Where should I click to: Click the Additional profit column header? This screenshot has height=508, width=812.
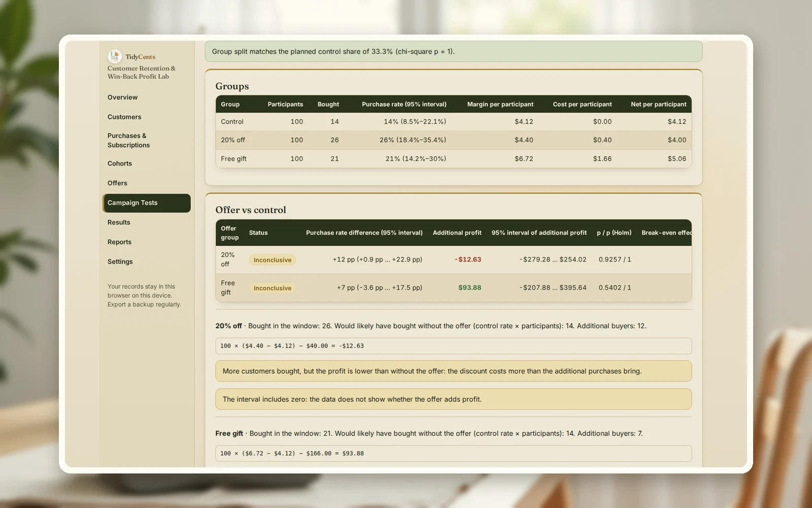tap(457, 233)
